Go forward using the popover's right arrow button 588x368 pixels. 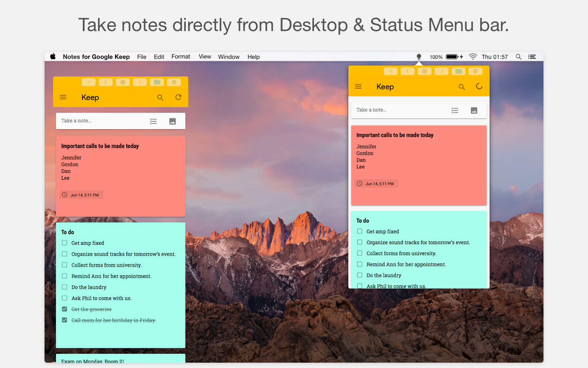click(x=442, y=71)
